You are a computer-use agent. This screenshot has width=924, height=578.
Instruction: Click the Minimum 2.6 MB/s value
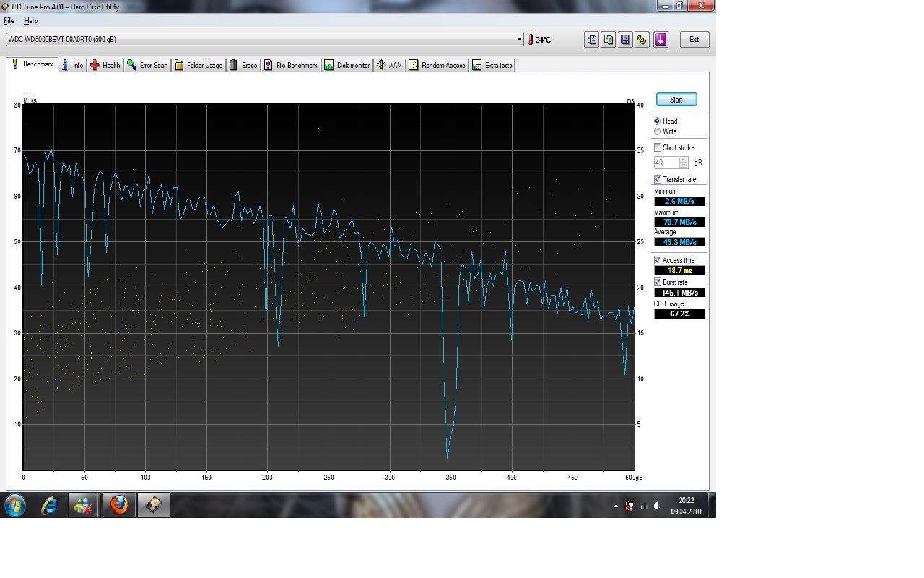pos(679,202)
